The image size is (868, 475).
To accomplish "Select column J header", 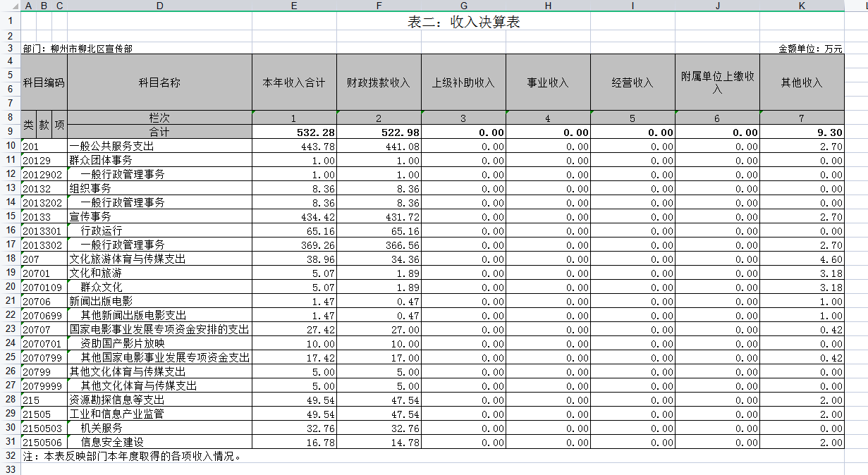I will 717,6.
